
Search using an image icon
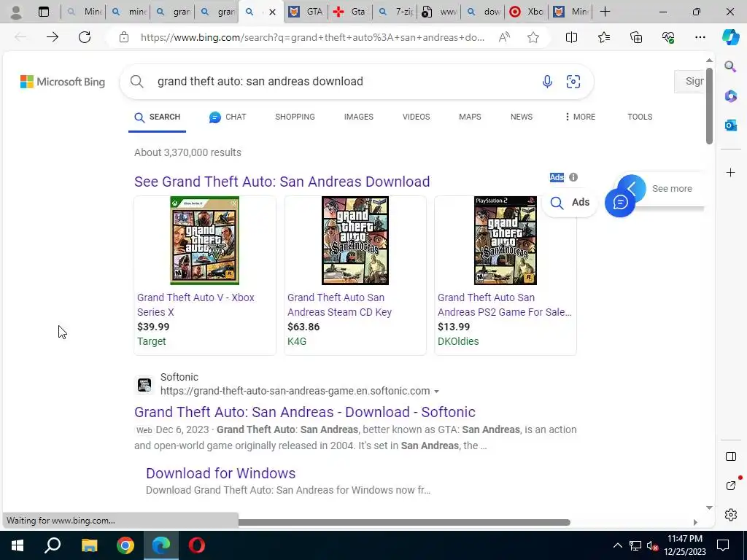point(573,82)
